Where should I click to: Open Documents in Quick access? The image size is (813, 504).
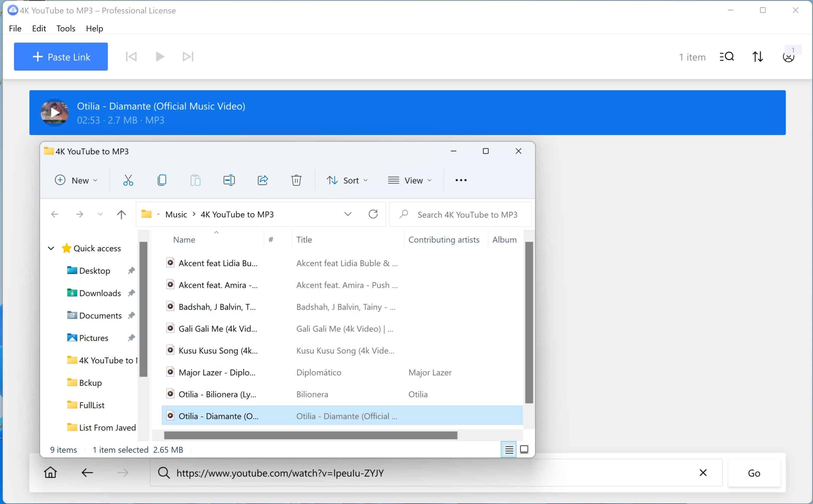coord(100,315)
